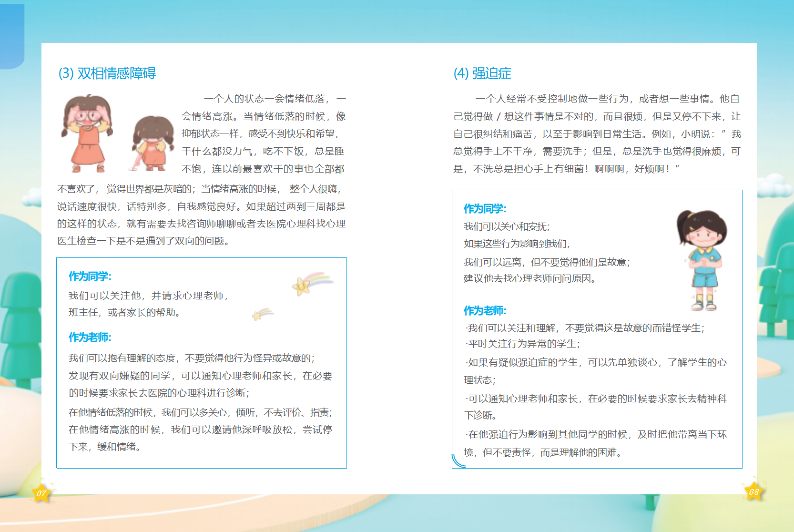Image resolution: width=794 pixels, height=532 pixels.
Task: Click "作为同学:" in the 双相情感障碍 box
Action: [90, 276]
